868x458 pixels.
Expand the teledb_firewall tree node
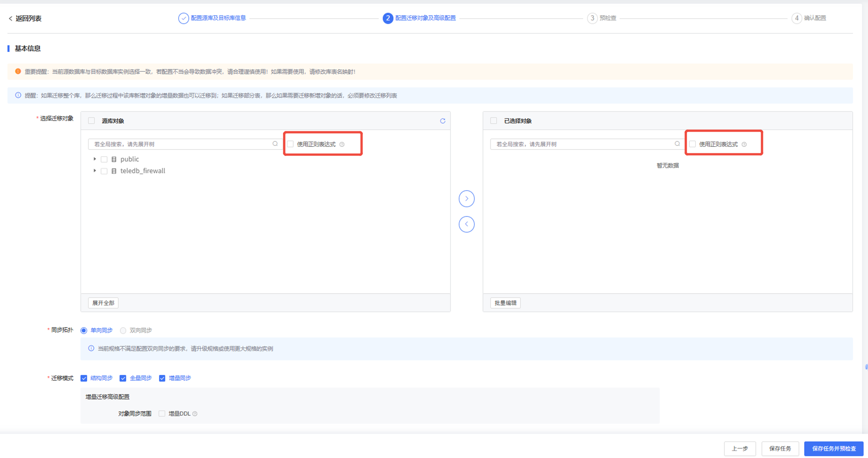[95, 171]
